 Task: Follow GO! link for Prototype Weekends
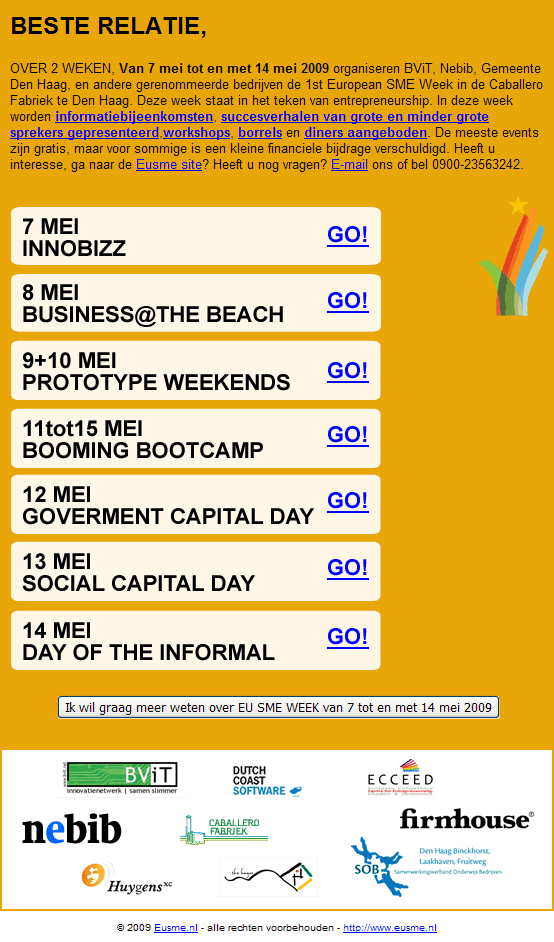(347, 370)
